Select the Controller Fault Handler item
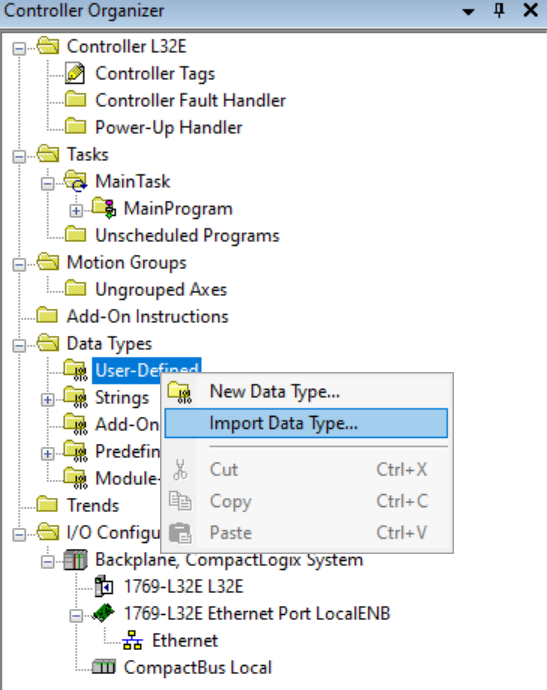 pyautogui.click(x=191, y=100)
